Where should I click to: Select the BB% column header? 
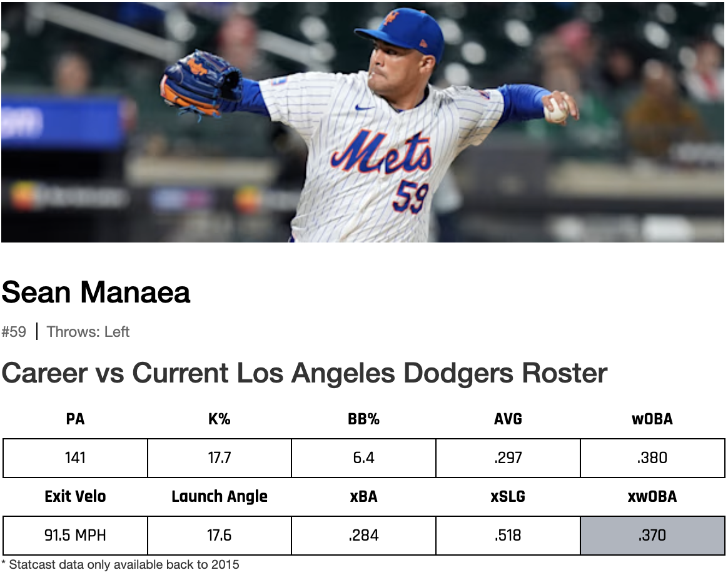point(363,419)
